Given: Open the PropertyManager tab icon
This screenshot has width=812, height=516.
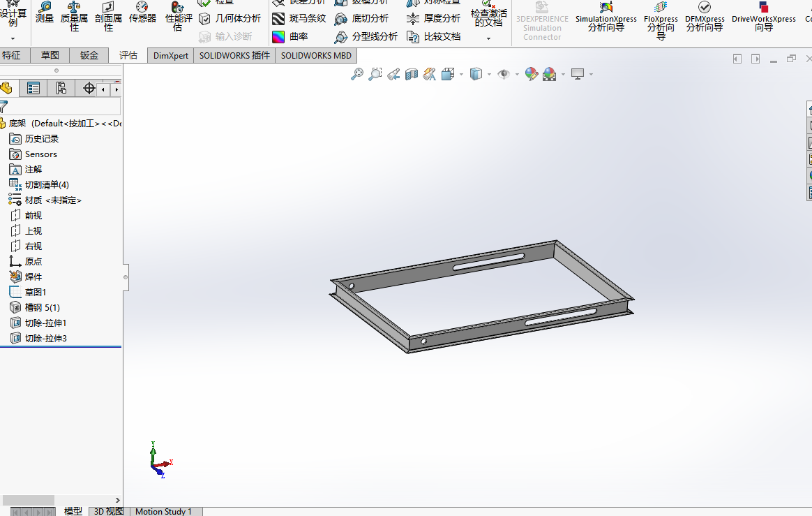Looking at the screenshot, I should pyautogui.click(x=33, y=88).
